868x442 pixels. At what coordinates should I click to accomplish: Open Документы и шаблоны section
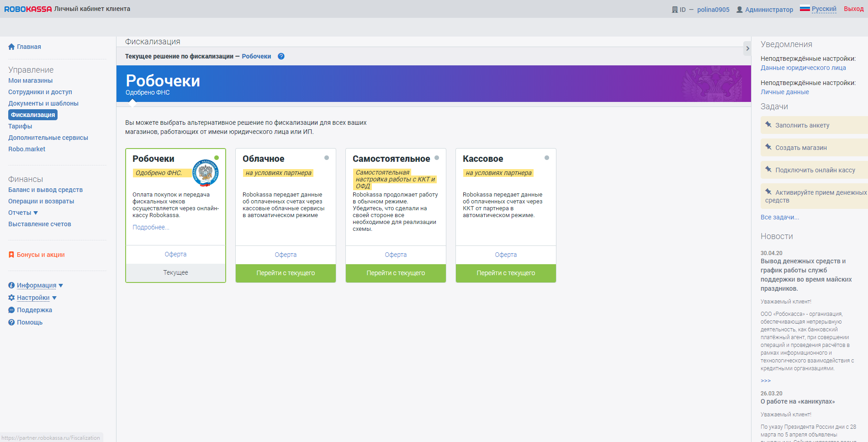point(43,103)
